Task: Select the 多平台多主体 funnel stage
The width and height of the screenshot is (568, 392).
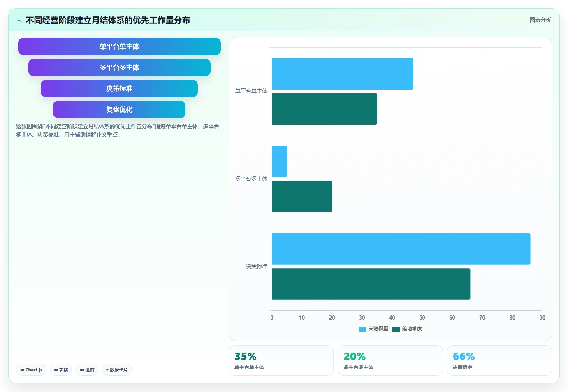Action: pyautogui.click(x=119, y=67)
